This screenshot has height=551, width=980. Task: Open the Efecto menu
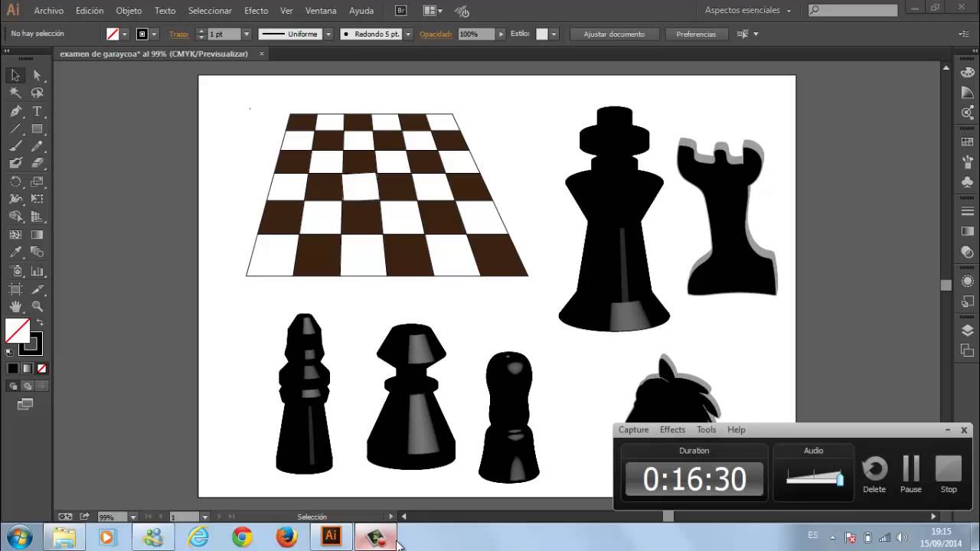click(256, 11)
